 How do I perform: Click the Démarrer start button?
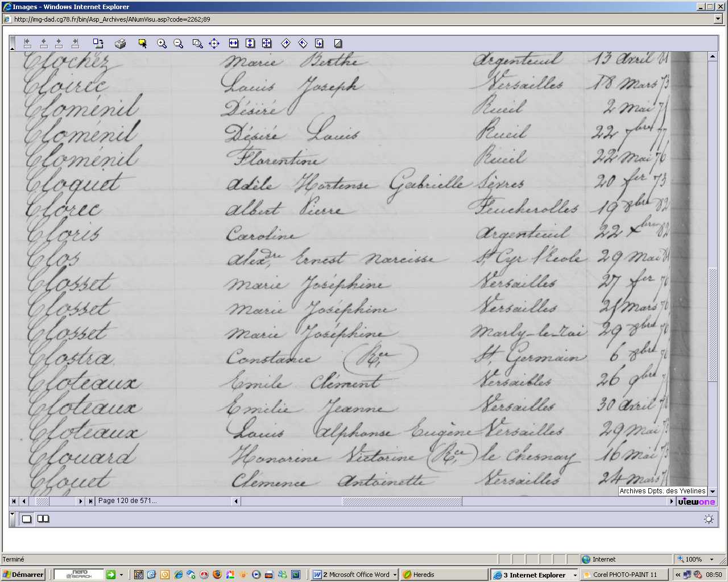click(x=23, y=575)
